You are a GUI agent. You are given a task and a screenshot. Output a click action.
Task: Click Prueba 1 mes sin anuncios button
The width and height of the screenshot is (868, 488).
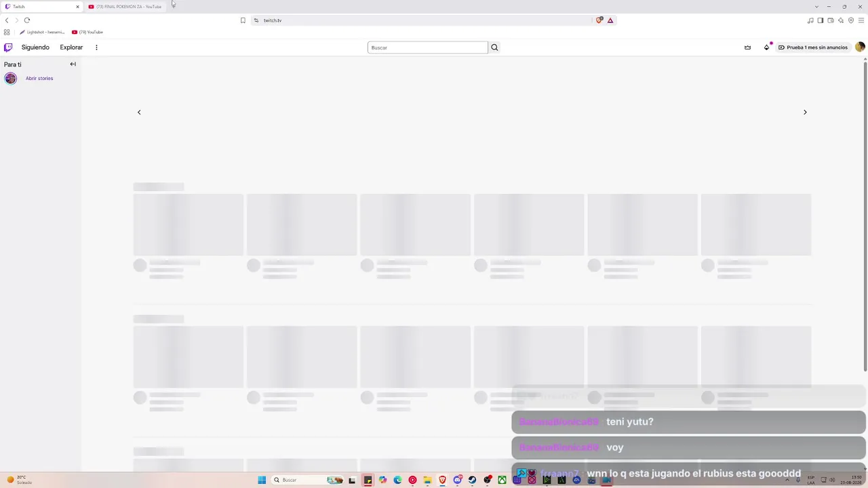813,47
